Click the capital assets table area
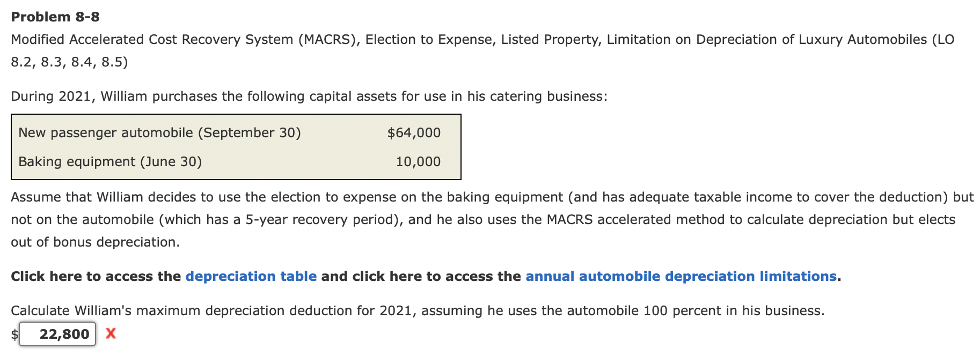 pos(236,147)
